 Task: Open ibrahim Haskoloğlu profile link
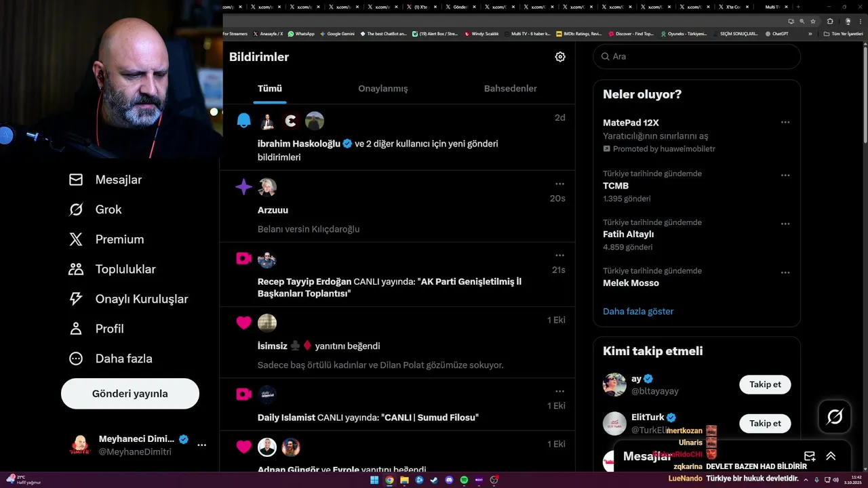[299, 144]
